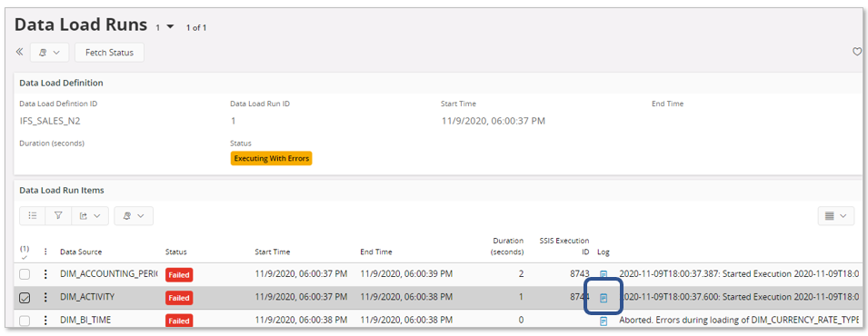Open row menu for DIM_BI_TIME
The image size is (868, 336).
coord(46,321)
